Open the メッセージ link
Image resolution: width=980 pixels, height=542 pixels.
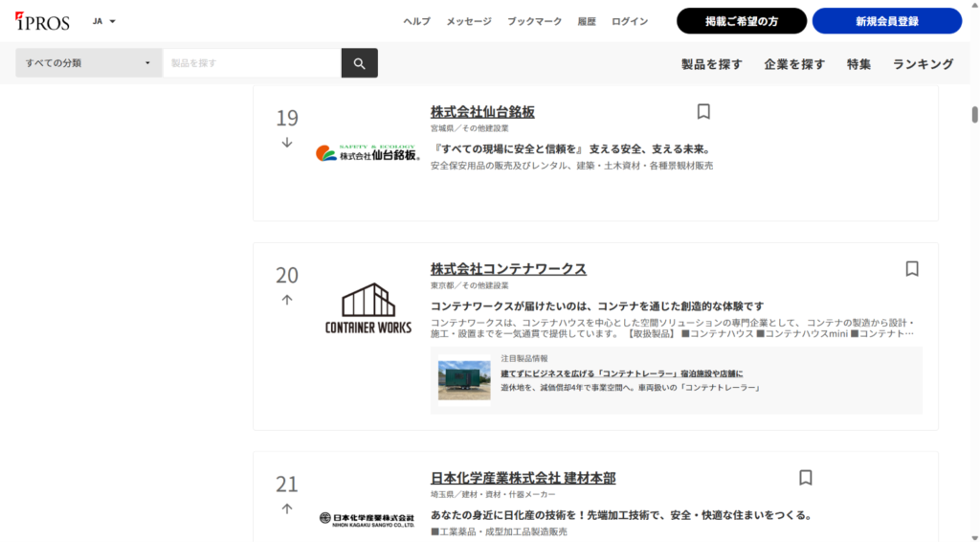(469, 21)
